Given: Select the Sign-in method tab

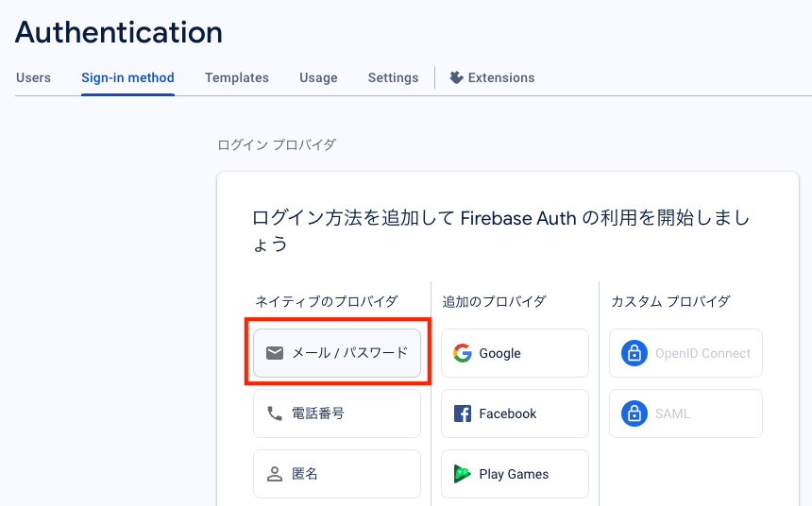Looking at the screenshot, I should [127, 77].
